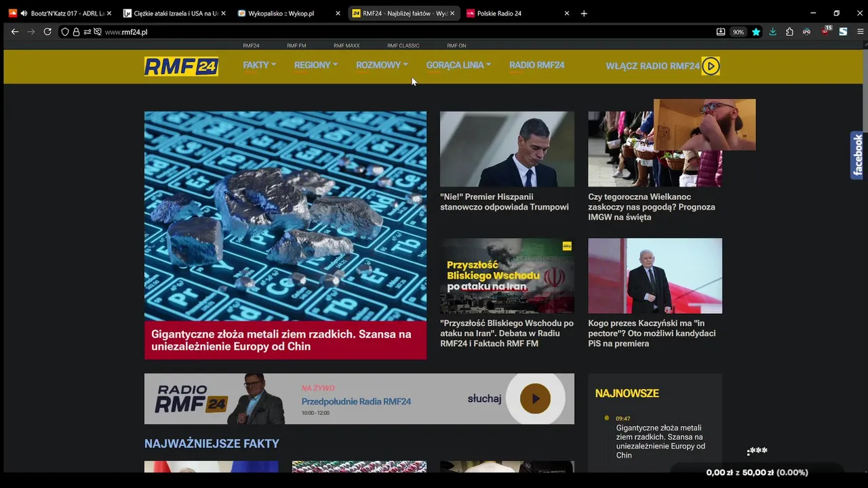The image size is (868, 488).
Task: Close the RMF24 active tab
Action: coord(452,14)
